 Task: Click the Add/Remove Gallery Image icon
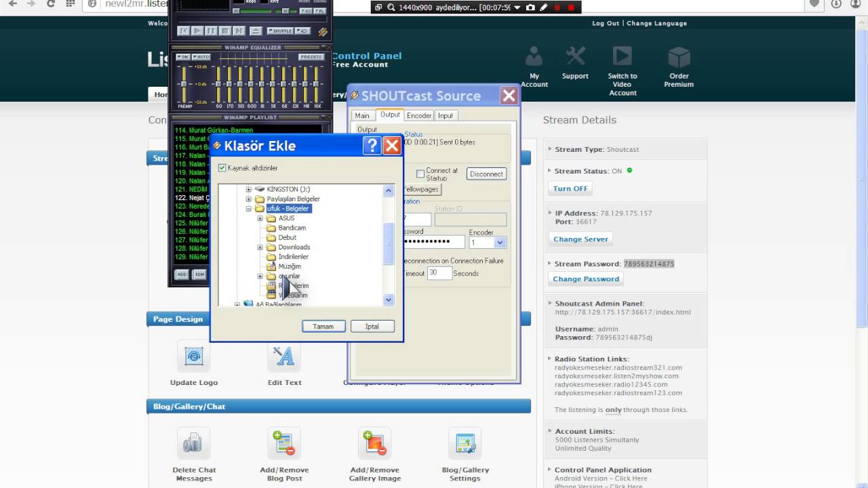375,443
